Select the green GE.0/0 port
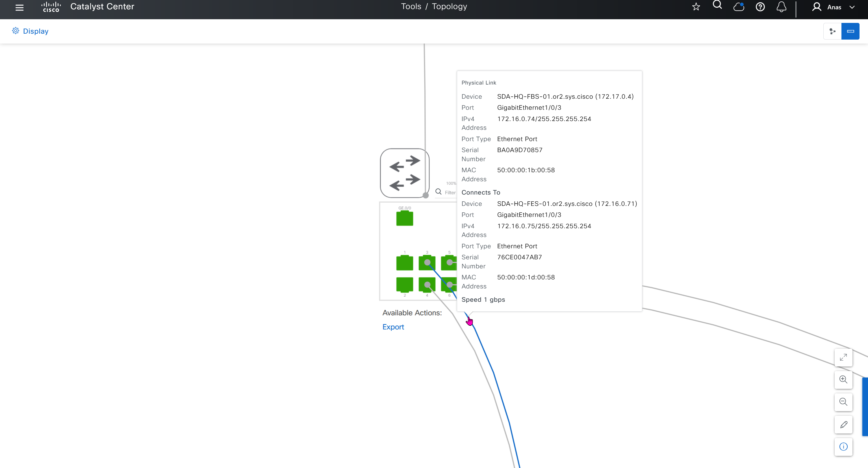The image size is (868, 468). (404, 219)
